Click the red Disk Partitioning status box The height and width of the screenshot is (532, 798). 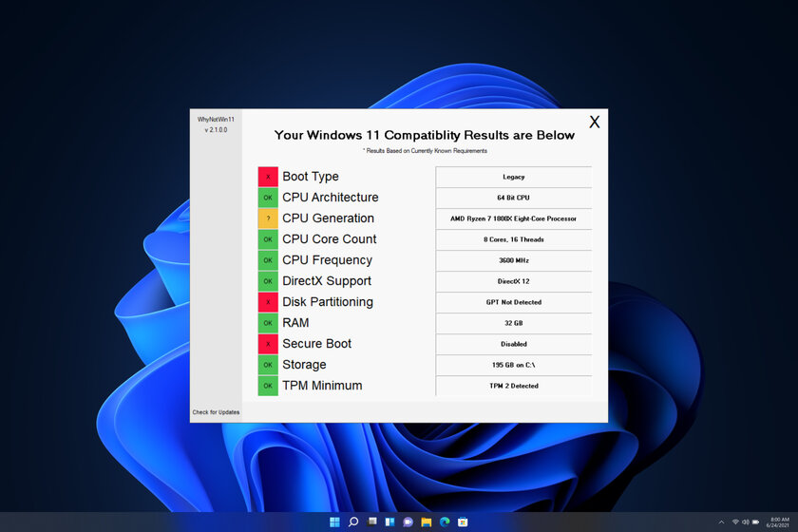coord(268,302)
